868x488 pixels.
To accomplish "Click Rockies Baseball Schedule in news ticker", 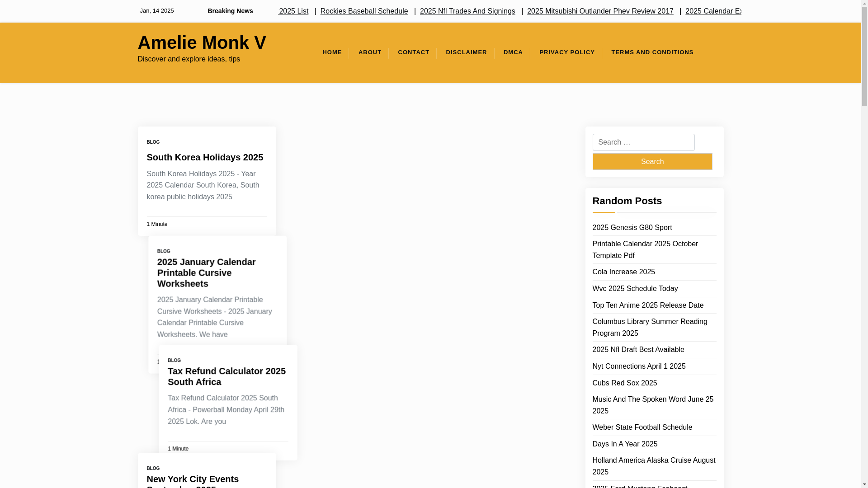I will [x=364, y=11].
